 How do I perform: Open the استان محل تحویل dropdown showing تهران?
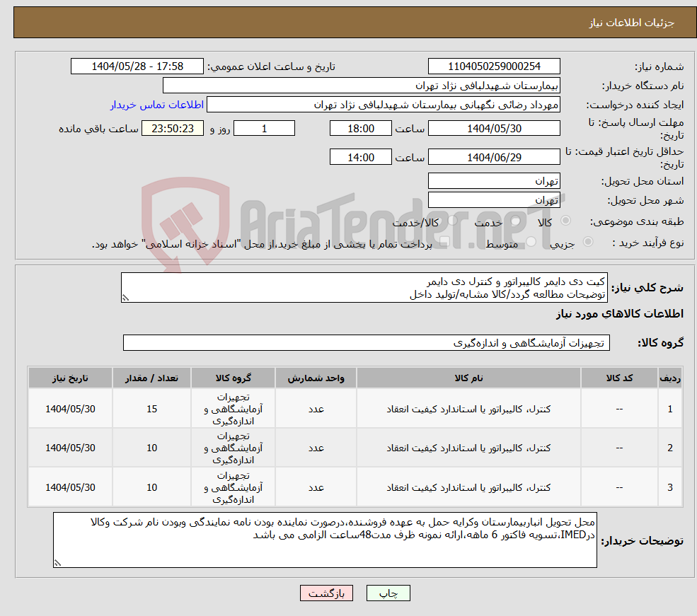point(494,180)
